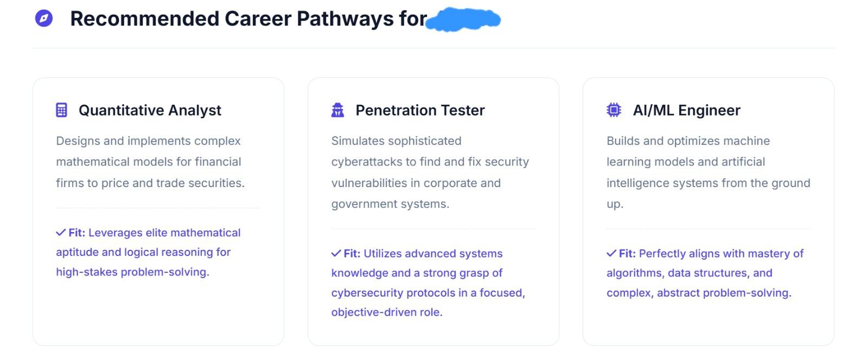
Task: Click the spy icon for Penetration Tester
Action: point(337,110)
